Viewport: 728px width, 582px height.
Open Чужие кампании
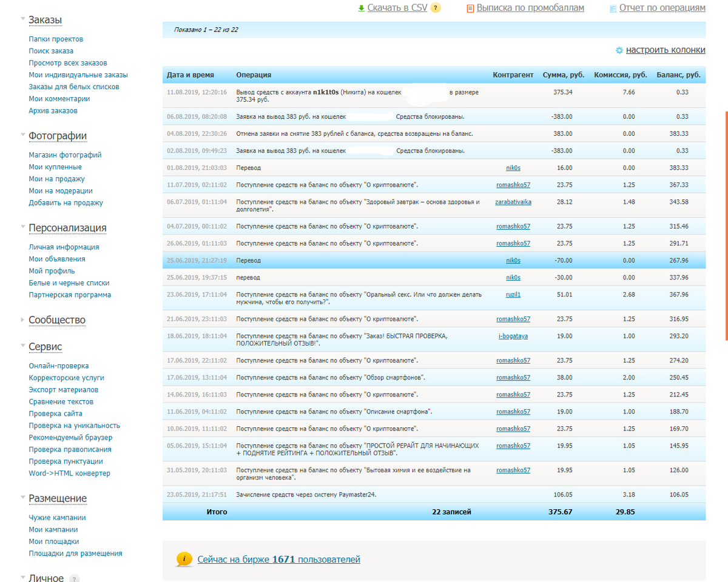[x=57, y=518]
